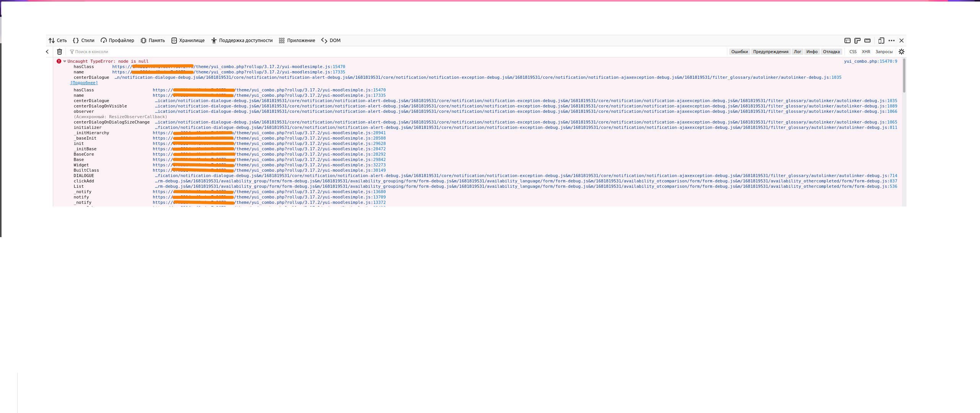Open the Профайлер tab
The width and height of the screenshot is (980, 413).
tap(117, 41)
